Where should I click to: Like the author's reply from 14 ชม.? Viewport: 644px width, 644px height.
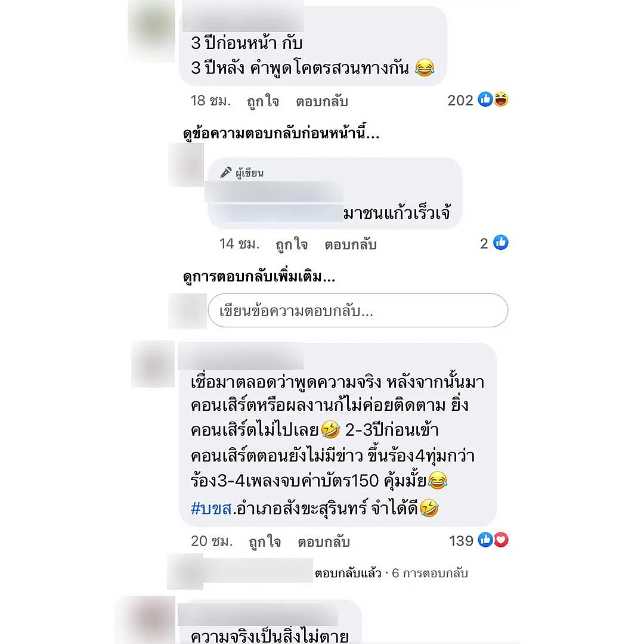pyautogui.click(x=292, y=245)
